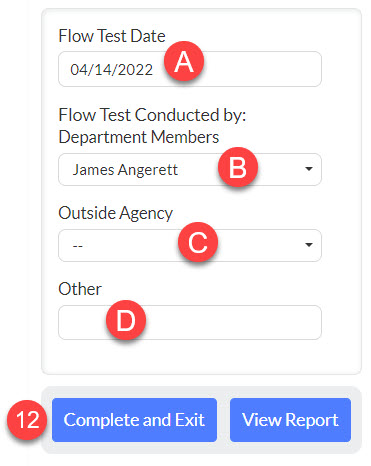Expand the Outside Agency dropdown arrow

click(309, 245)
